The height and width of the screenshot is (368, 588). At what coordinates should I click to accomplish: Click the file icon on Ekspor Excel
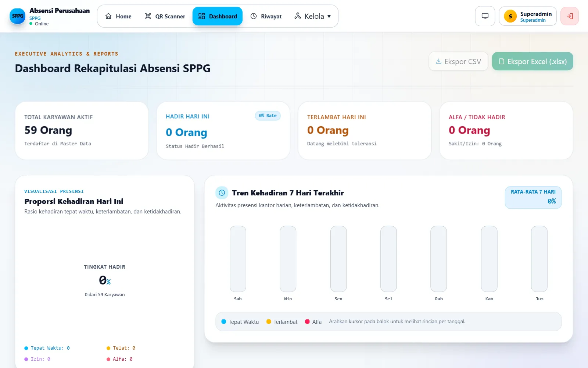point(501,61)
